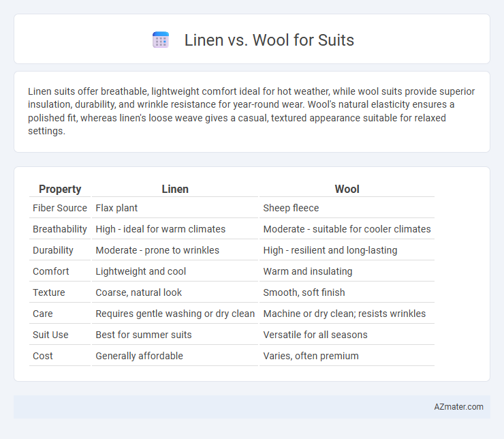
Task: Click 'Moderate - suitable for cooler climates' cell
Action: [347, 229]
